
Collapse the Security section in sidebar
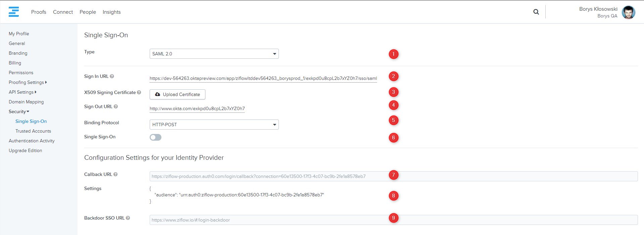click(x=19, y=111)
